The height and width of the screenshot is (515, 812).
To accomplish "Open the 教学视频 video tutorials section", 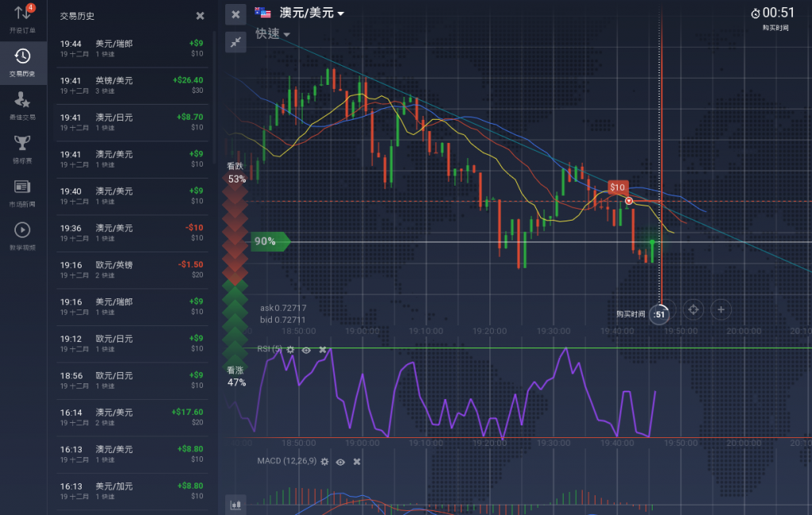I will pos(23,235).
